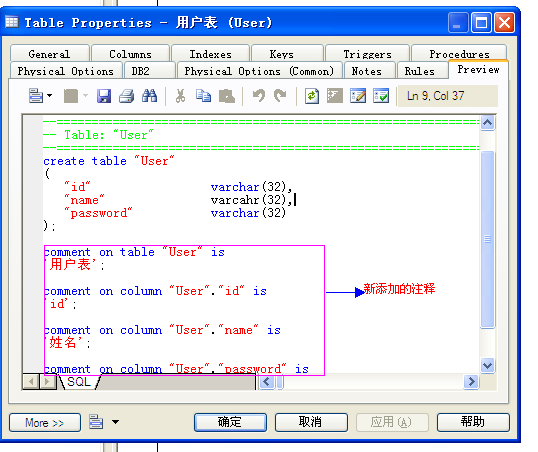Viewport: 538px width, 452px height.
Task: Click the table icon in the title bar
Action: click(12, 22)
